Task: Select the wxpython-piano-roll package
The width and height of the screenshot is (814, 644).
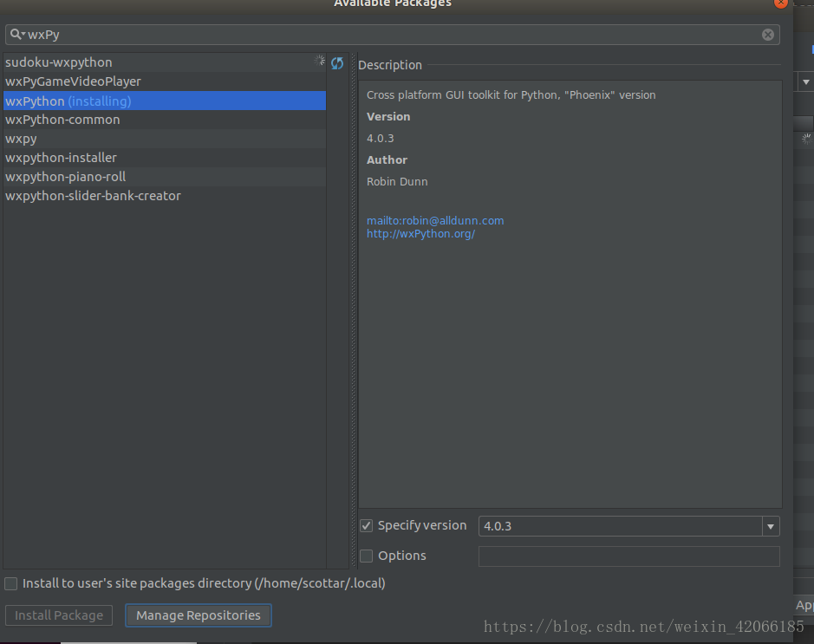Action: click(165, 177)
